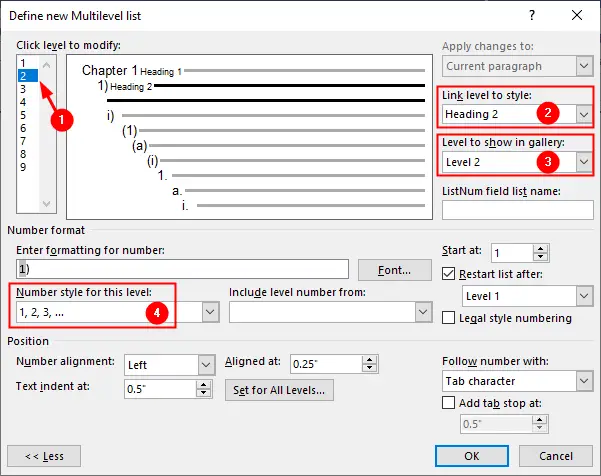The height and width of the screenshot is (476, 601).
Task: Select level 7 in level list
Action: point(23,141)
